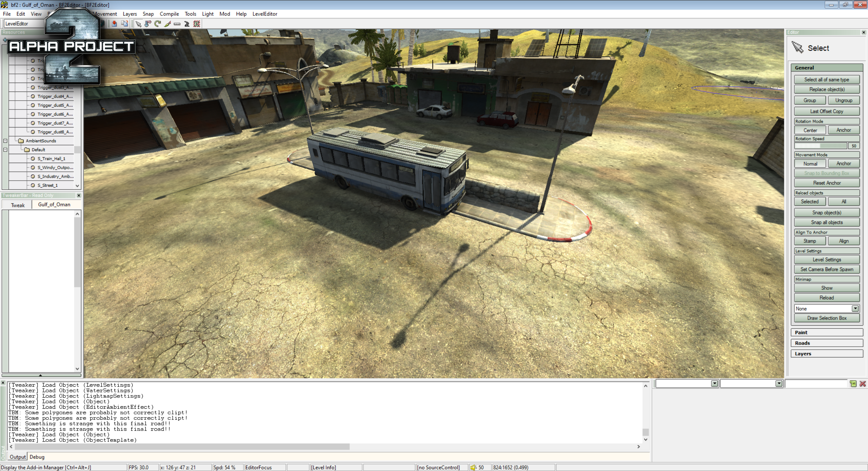Close the Output panel with X

(x=3, y=383)
